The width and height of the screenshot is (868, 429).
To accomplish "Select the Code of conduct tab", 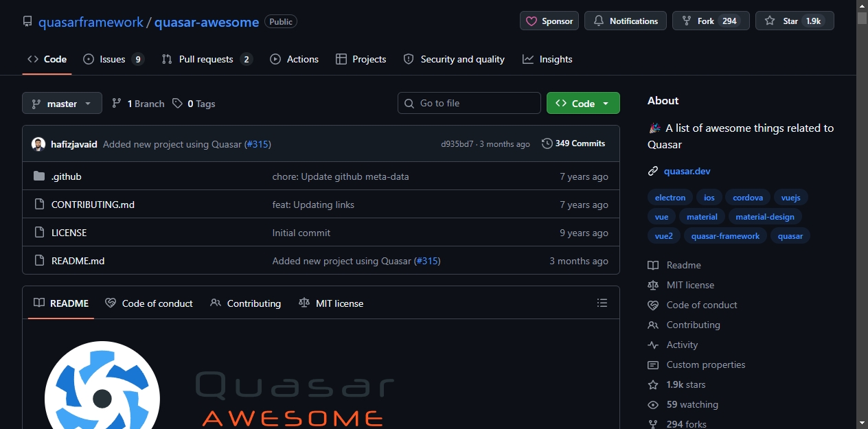I will (x=149, y=303).
